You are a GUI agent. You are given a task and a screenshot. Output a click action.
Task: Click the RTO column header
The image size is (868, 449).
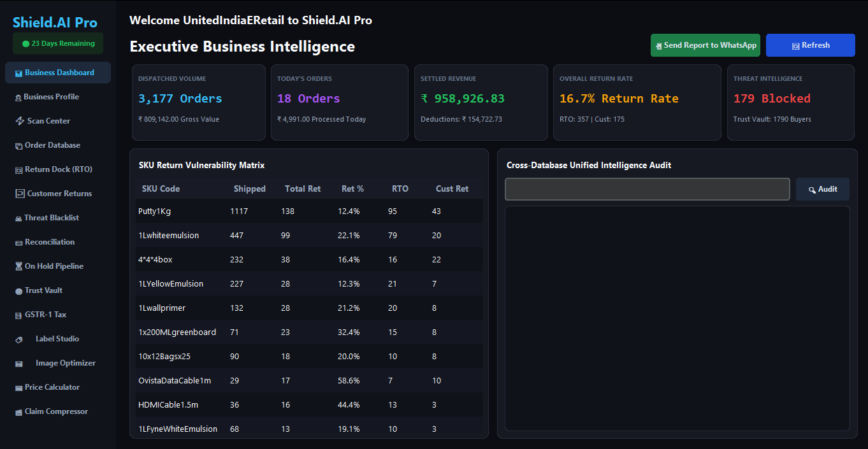tap(400, 189)
